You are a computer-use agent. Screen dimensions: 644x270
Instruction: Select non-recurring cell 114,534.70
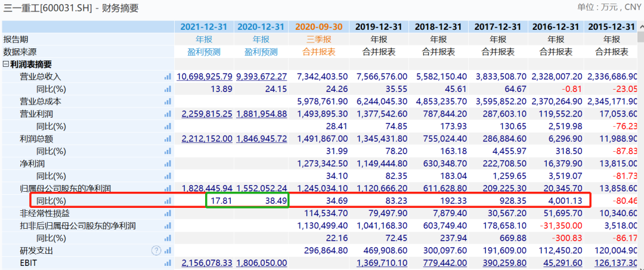tap(326, 213)
